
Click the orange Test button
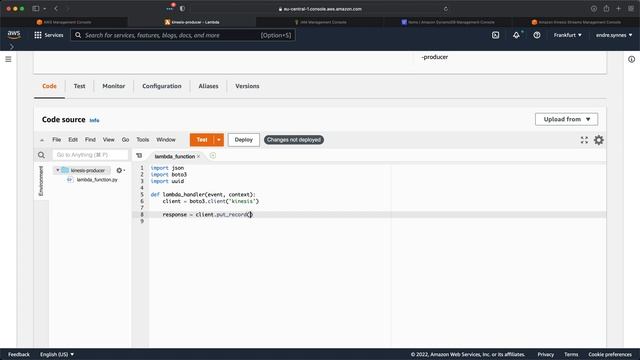(x=202, y=140)
